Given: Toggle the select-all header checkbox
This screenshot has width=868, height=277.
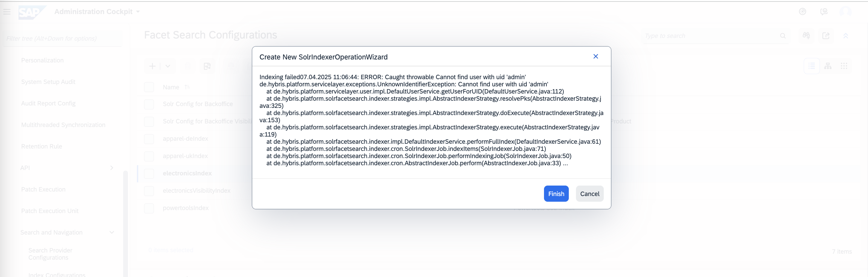Looking at the screenshot, I should (x=149, y=87).
